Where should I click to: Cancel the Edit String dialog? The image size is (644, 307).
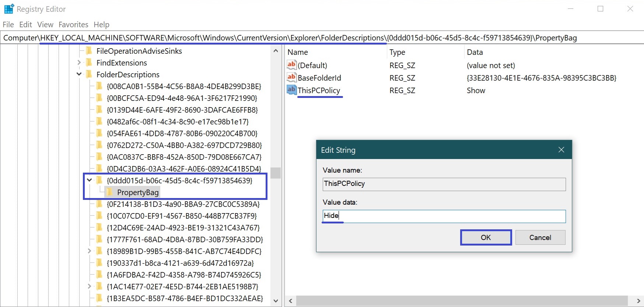coord(540,237)
